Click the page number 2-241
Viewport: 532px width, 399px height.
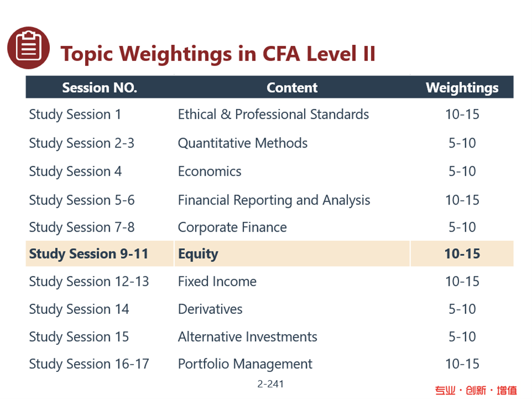click(x=270, y=384)
